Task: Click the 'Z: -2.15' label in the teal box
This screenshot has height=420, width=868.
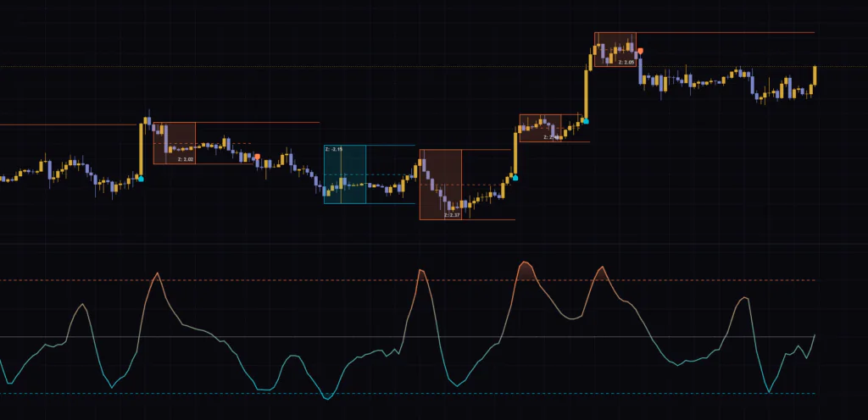Action: tap(334, 149)
